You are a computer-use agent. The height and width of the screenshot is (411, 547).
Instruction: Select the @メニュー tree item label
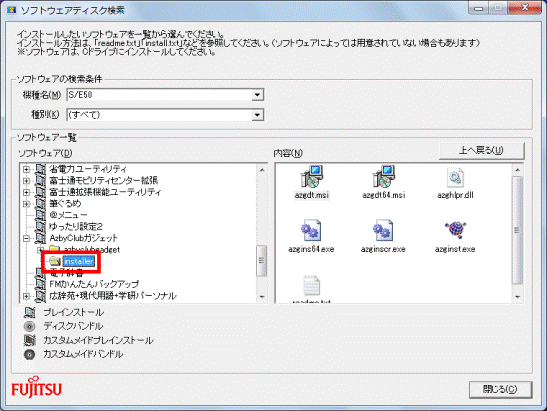(68, 215)
